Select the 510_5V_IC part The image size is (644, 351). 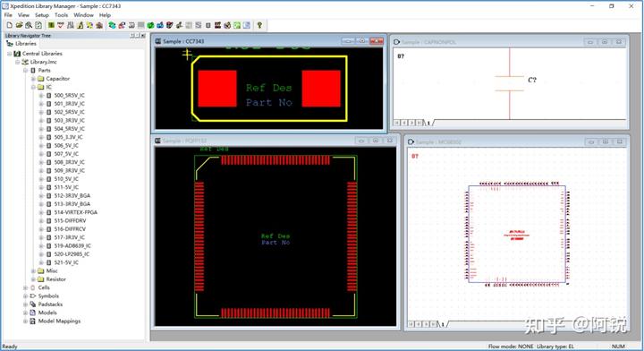coord(66,179)
